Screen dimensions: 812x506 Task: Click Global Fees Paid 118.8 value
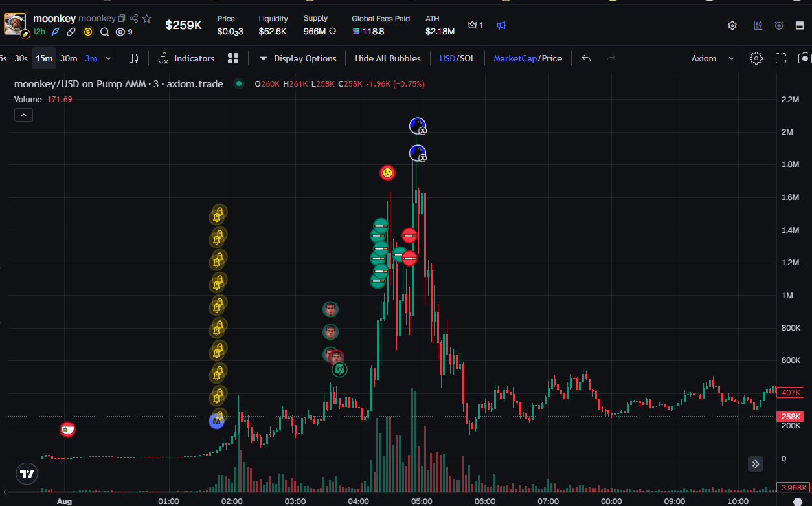[x=368, y=31]
